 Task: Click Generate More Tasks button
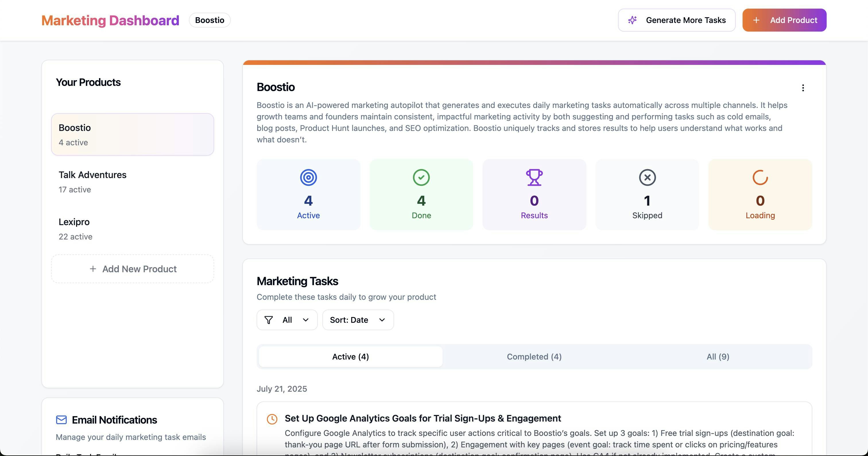pyautogui.click(x=677, y=20)
